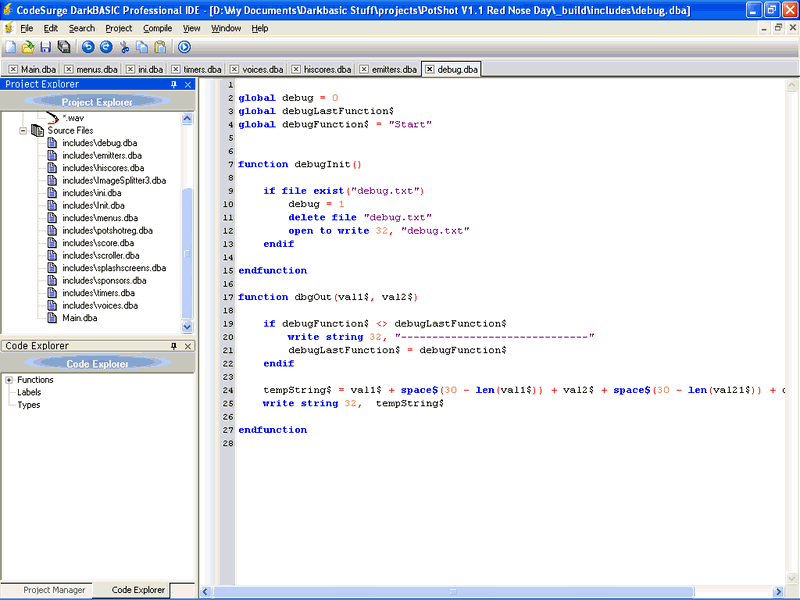800x600 pixels.
Task: Click the Project Explorer header button
Action: [96, 102]
